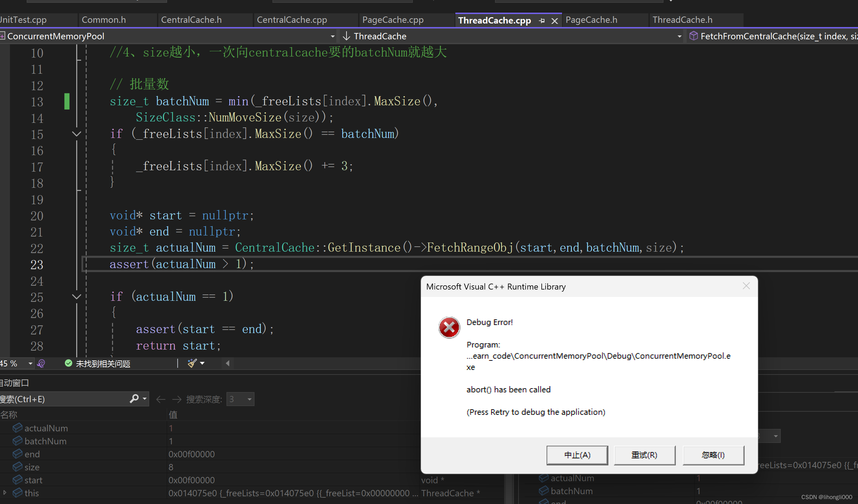Open the ThreadCache class scope dropdown
The image size is (858, 504).
679,36
